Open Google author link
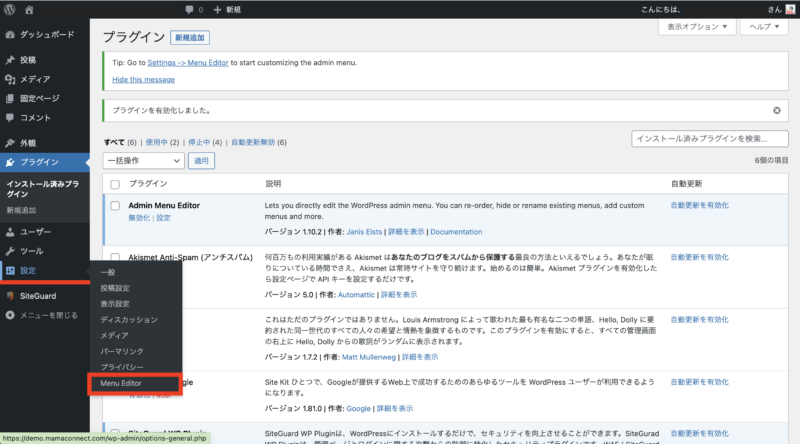 click(358, 409)
